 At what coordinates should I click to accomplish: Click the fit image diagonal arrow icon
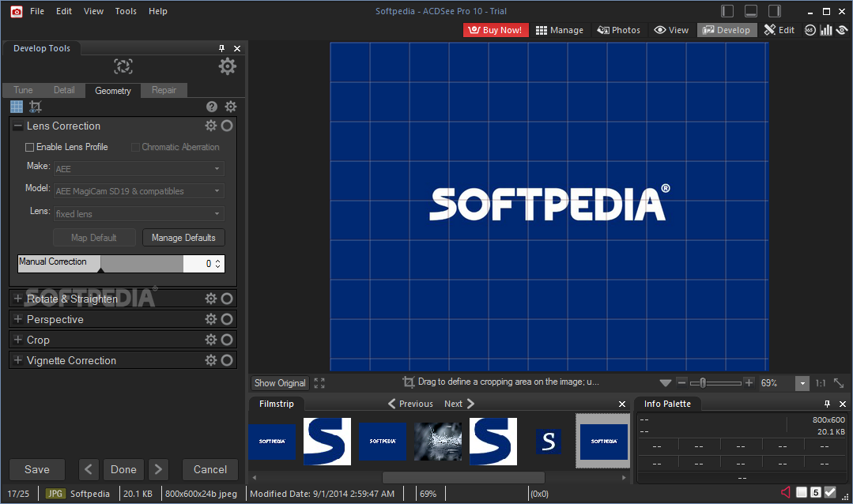click(x=839, y=383)
